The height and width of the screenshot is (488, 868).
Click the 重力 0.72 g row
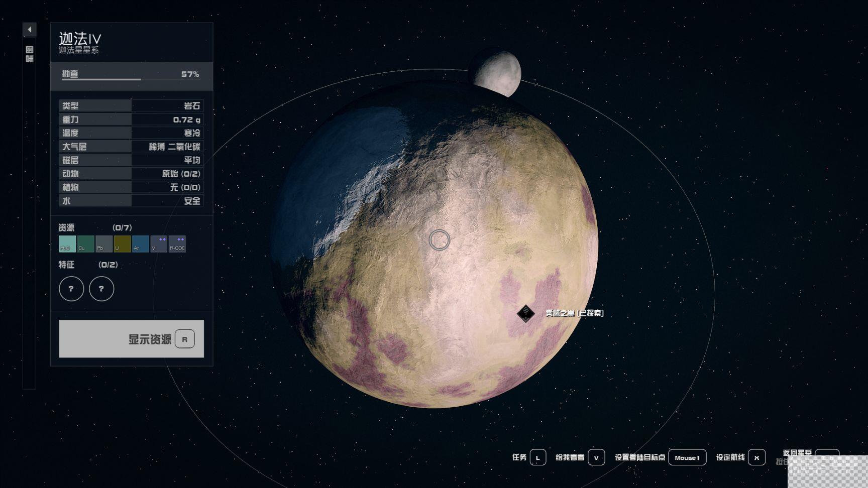[x=131, y=119]
